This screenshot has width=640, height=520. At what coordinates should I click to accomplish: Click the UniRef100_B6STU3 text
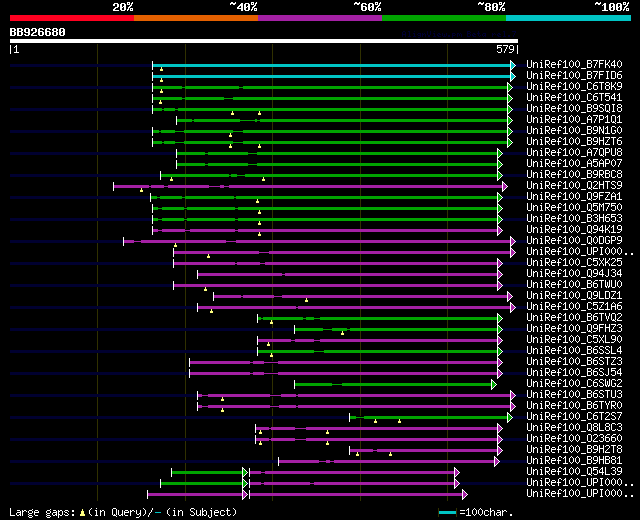[574, 395]
